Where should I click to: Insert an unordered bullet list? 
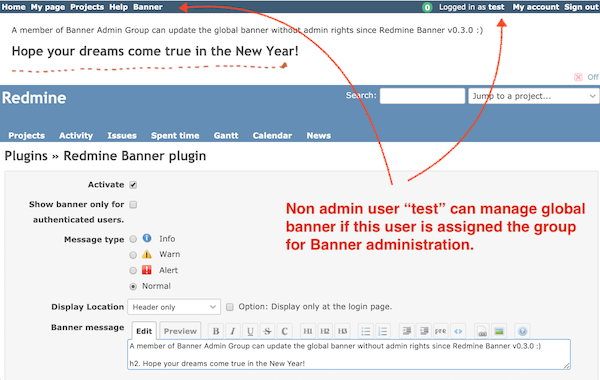point(365,331)
